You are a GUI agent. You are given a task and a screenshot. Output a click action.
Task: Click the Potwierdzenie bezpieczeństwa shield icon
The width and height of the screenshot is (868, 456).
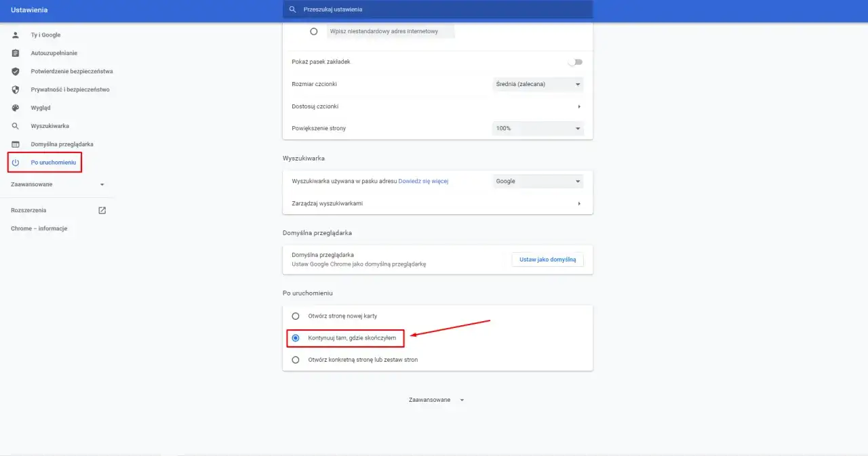(x=15, y=70)
